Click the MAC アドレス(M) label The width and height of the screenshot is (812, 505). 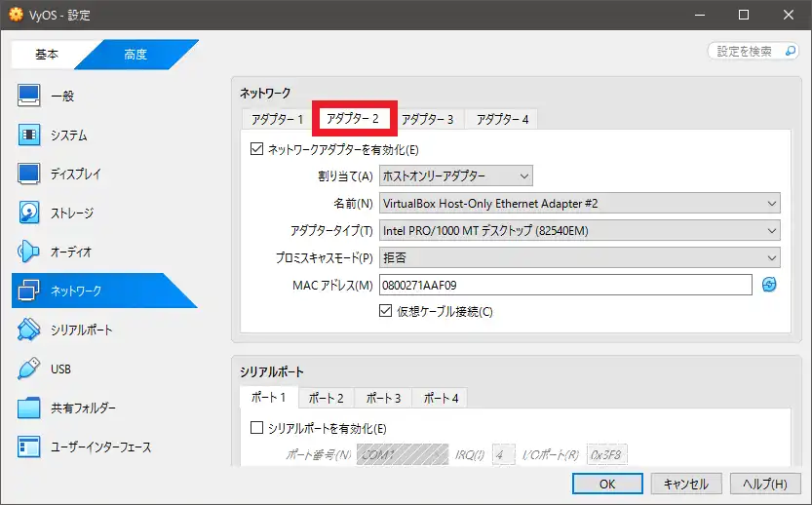coord(332,285)
